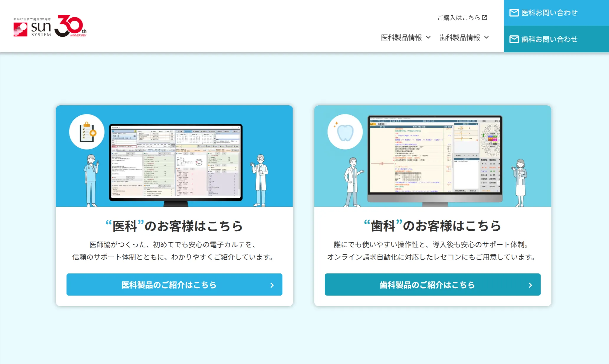Click the arrow on 医科製品のご紹介はこちら button
Image resolution: width=609 pixels, height=364 pixels.
[x=272, y=285]
